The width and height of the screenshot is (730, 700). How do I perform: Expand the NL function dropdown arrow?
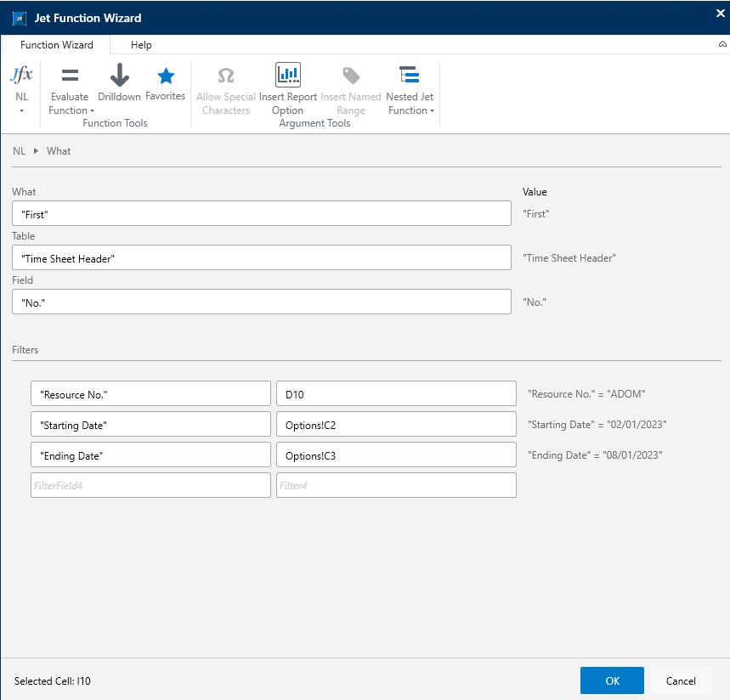(x=21, y=110)
